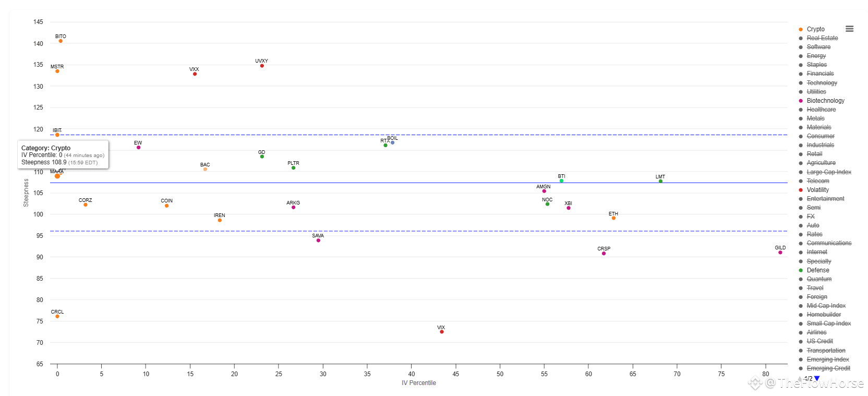868x396 pixels.
Task: Show Foreign series in legend
Action: click(817, 297)
